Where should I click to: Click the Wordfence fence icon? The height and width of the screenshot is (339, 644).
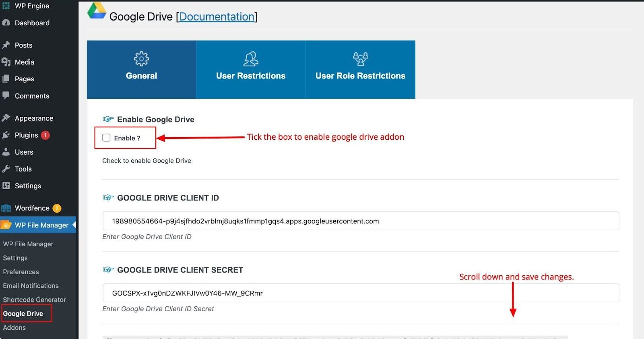6,208
